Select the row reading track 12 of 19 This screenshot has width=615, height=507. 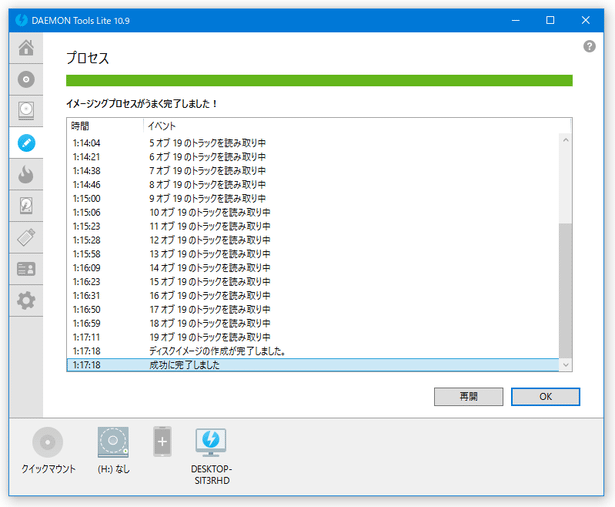pos(313,240)
